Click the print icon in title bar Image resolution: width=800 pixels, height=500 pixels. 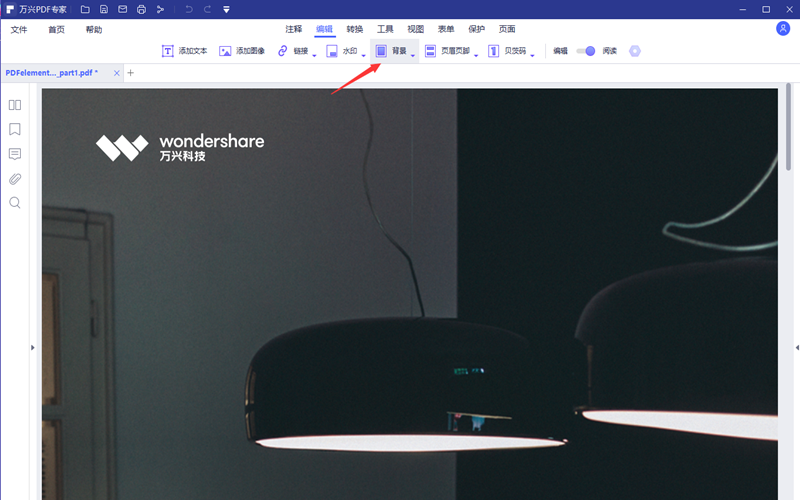(141, 9)
